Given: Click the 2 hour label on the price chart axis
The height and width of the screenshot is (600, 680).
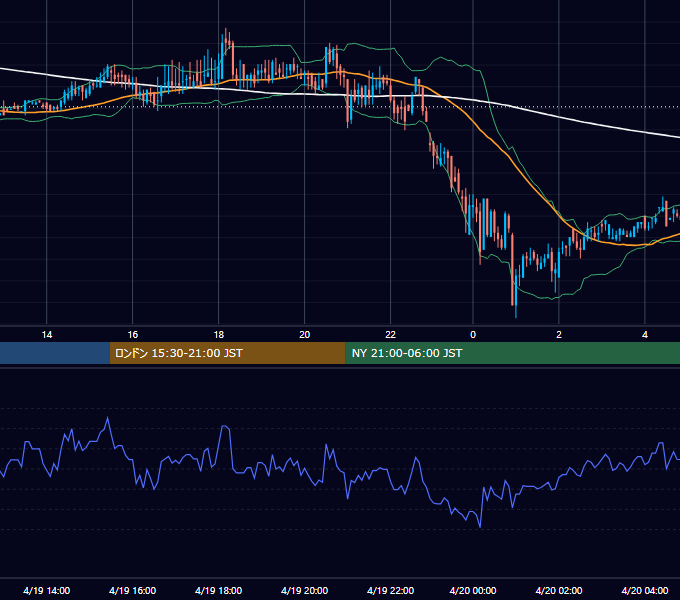Looking at the screenshot, I should click(559, 335).
